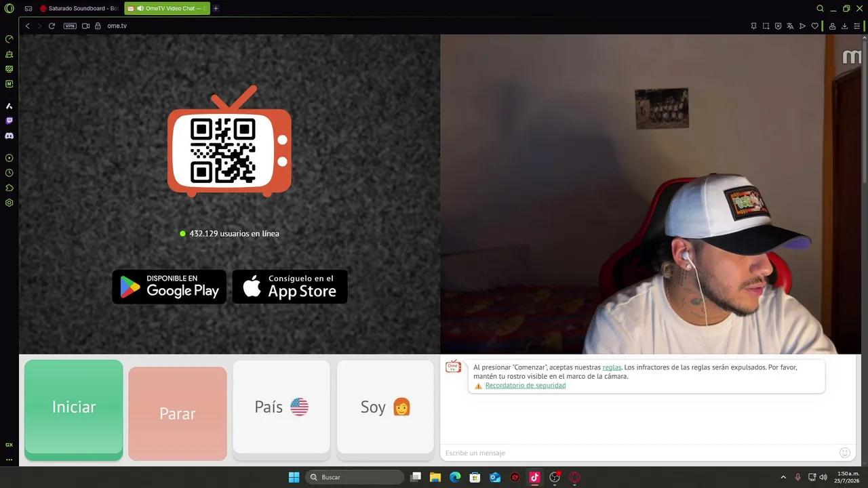Select the OmeTV Video Chat tab
This screenshot has height=488, width=868.
(x=167, y=9)
